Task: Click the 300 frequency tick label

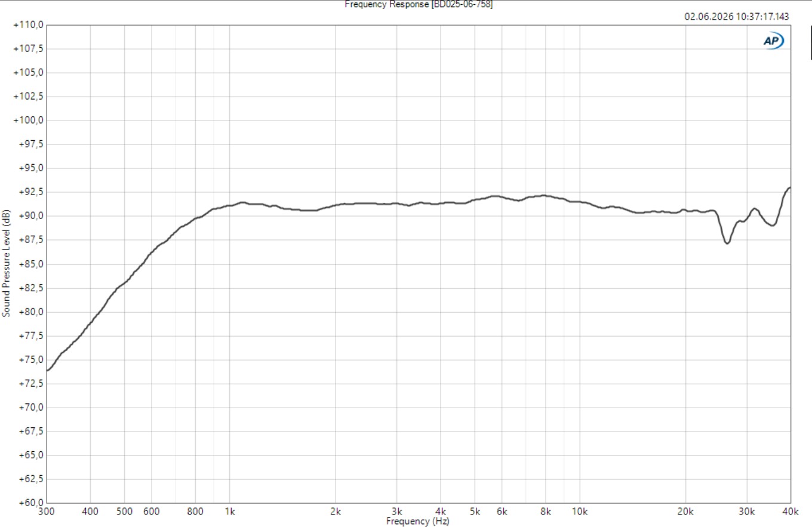Action: click(47, 511)
